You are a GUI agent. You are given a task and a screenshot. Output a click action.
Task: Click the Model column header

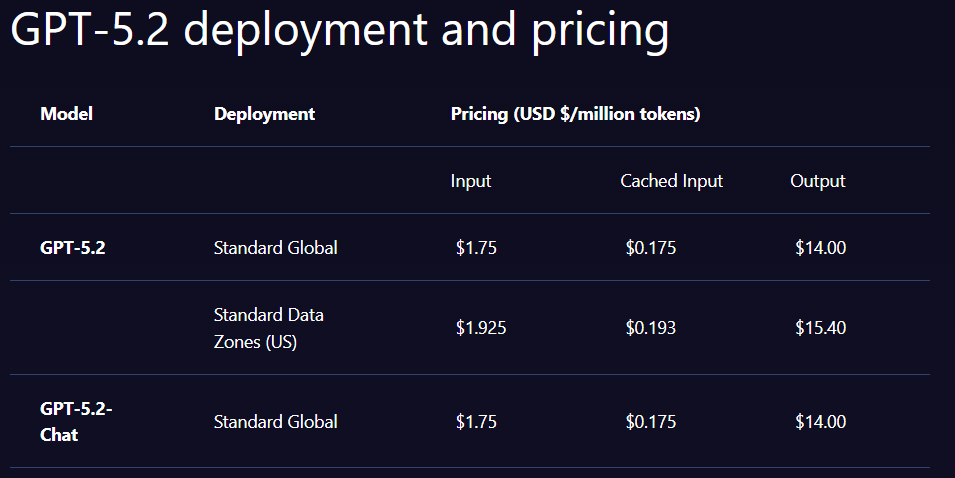tap(66, 114)
